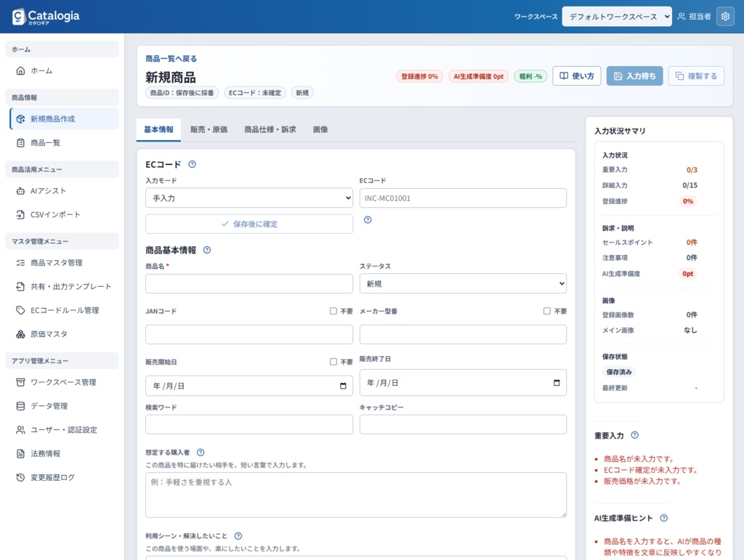Click the 変更履歴ログ history icon
Image resolution: width=744 pixels, height=560 pixels.
20,477
